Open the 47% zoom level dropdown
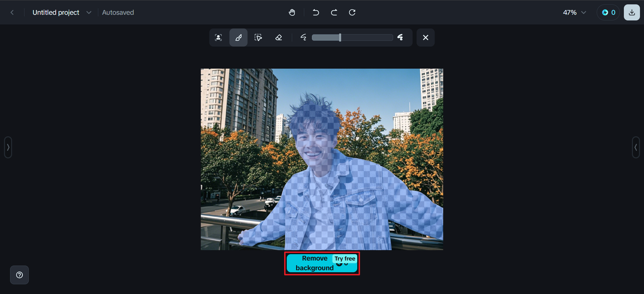 coord(575,13)
